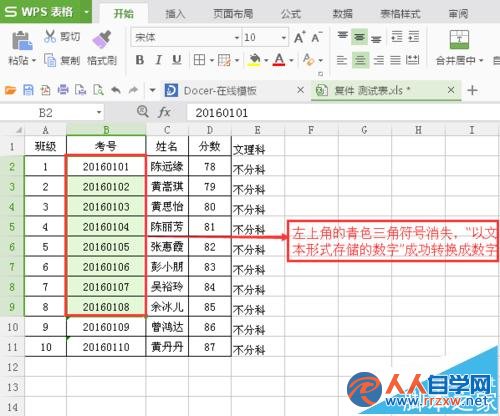500x416 pixels.
Task: Click the fx insert function button
Action: (x=164, y=112)
